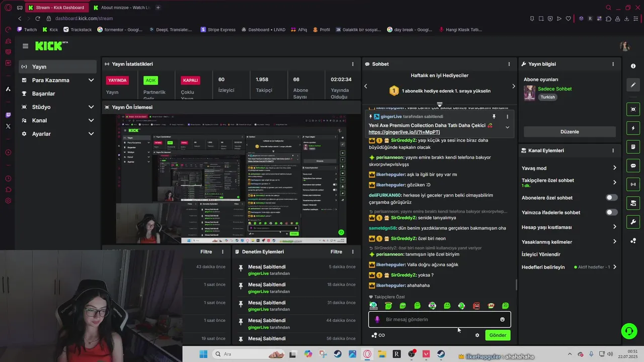The image size is (644, 362).
Task: Open the three-dot menu beside the left Filtre button
Action: pyautogui.click(x=223, y=252)
